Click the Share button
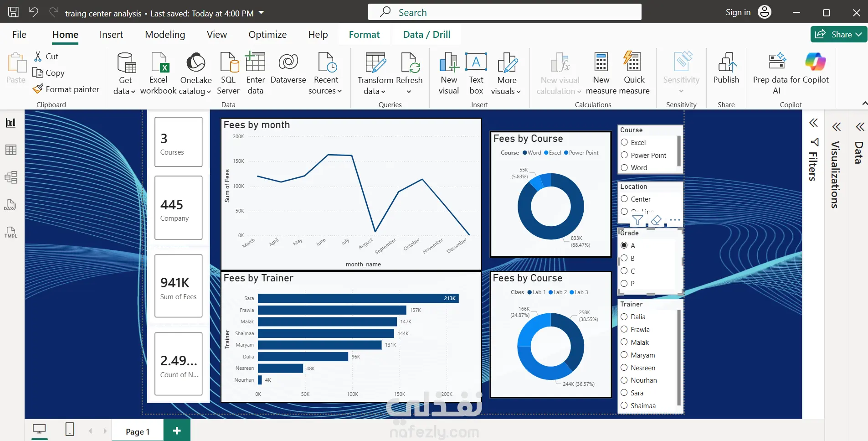This screenshot has width=868, height=441. tap(838, 34)
